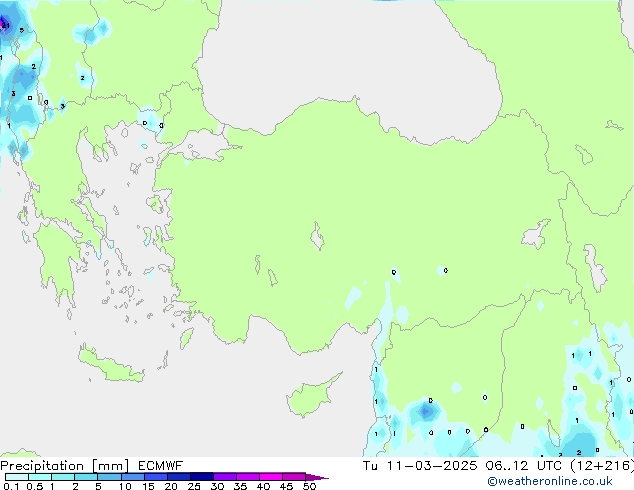Click the 10–15 mm legend color swatch
Screen dimensions: 634x490
coord(133,477)
